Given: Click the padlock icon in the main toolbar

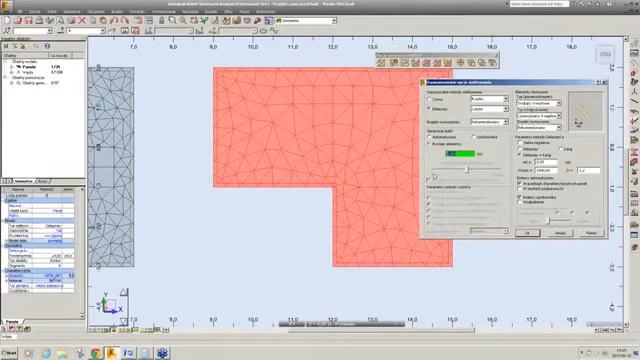Looking at the screenshot, I should coord(162,20).
